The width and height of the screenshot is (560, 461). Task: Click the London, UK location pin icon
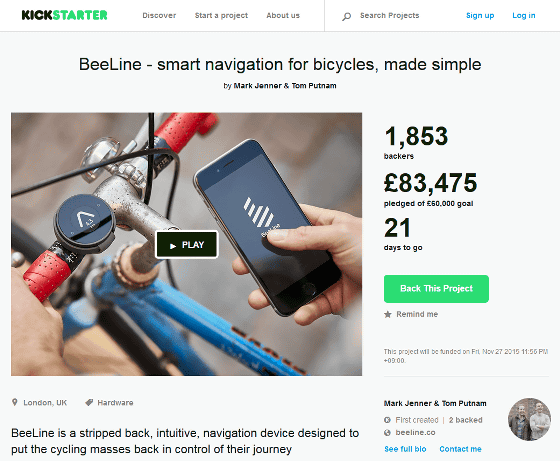15,402
